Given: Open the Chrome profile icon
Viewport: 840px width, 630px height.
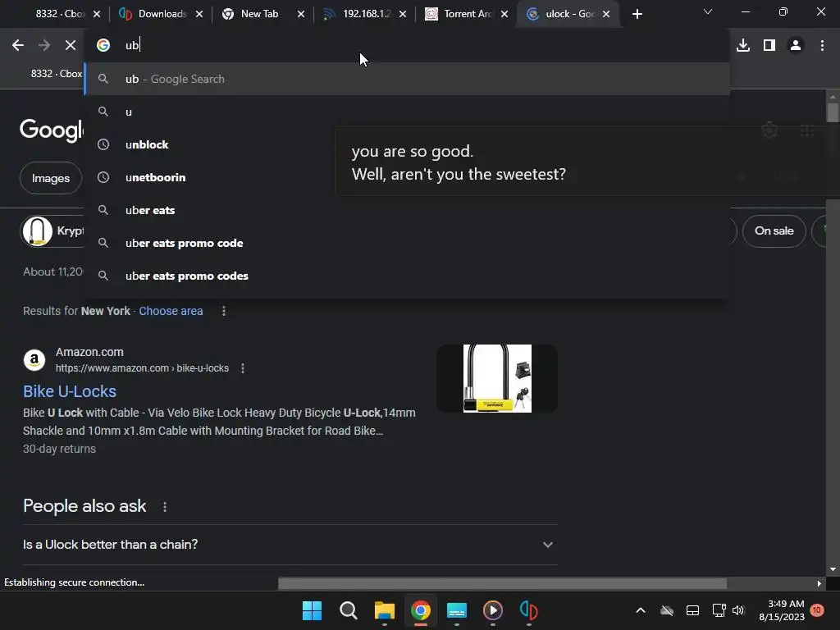Looking at the screenshot, I should [x=796, y=46].
